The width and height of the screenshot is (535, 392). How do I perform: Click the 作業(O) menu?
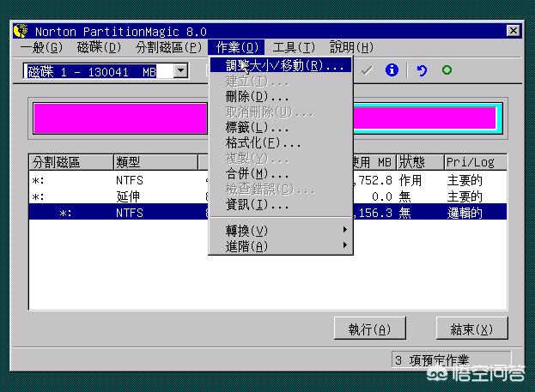[236, 47]
